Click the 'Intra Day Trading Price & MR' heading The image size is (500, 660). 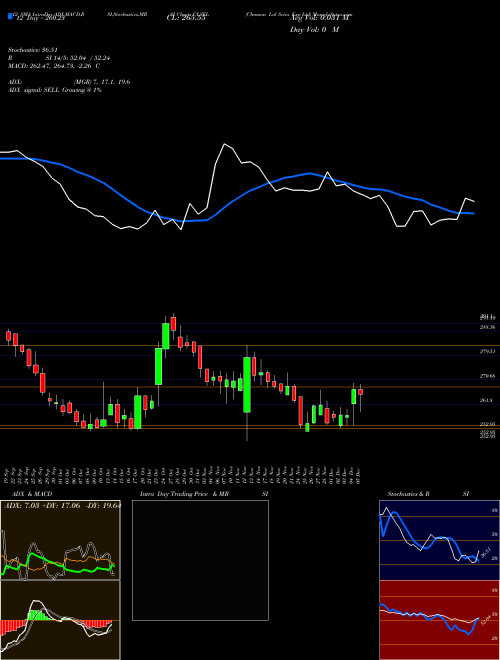click(x=185, y=494)
